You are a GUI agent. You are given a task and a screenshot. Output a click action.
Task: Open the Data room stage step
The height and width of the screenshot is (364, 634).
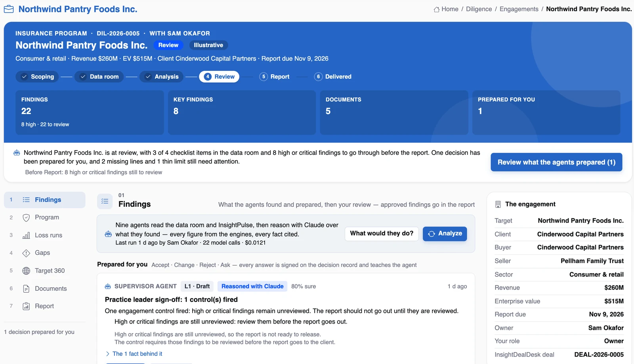tap(99, 76)
